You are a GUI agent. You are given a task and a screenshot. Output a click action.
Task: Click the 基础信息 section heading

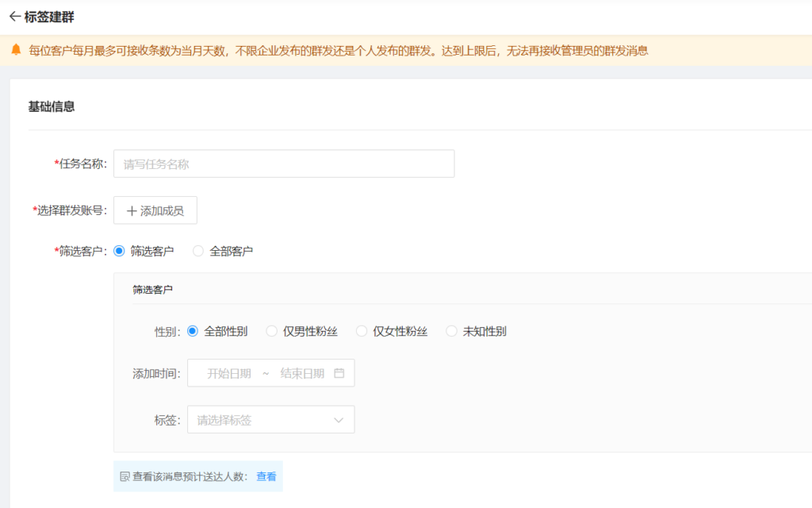tap(52, 107)
